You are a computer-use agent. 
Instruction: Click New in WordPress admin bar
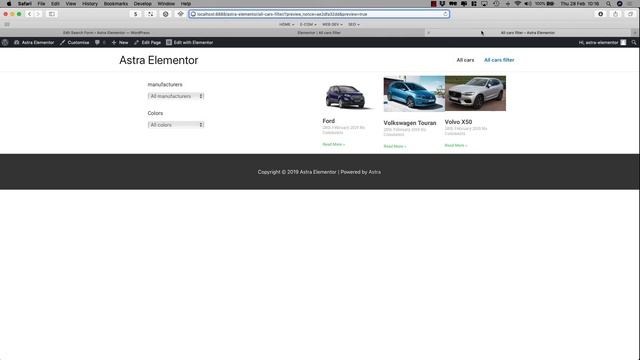[x=120, y=42]
